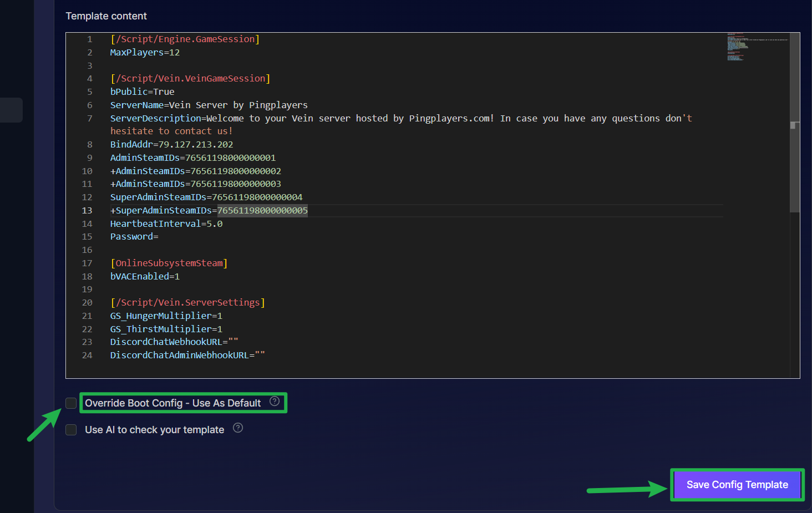Image resolution: width=812 pixels, height=513 pixels.
Task: Click the small marker on the editor overview ruler
Action: [793, 125]
